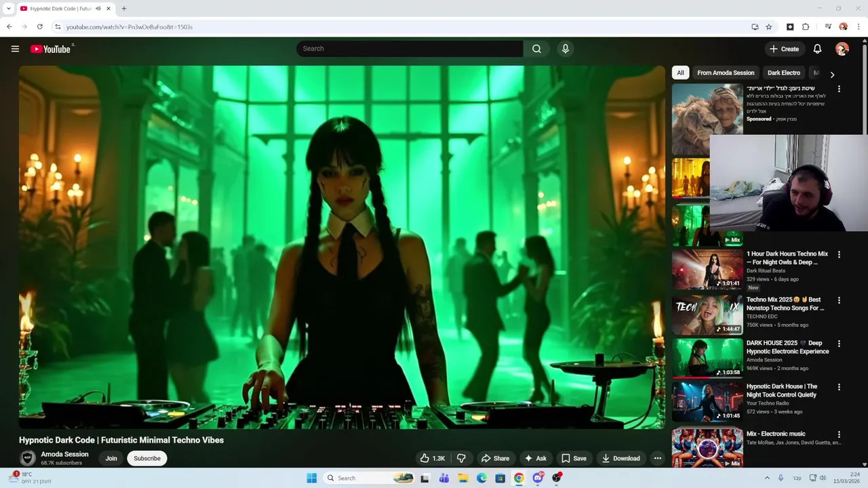View site information icon in address bar
868x488 pixels.
coord(58,26)
